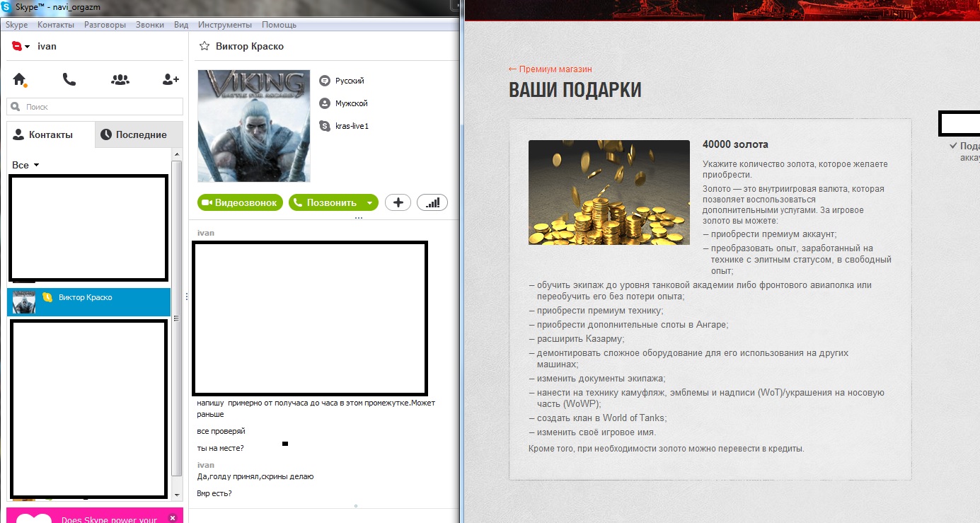Select Виктор Краско in contact list
The height and width of the screenshot is (523, 980).
click(88, 301)
